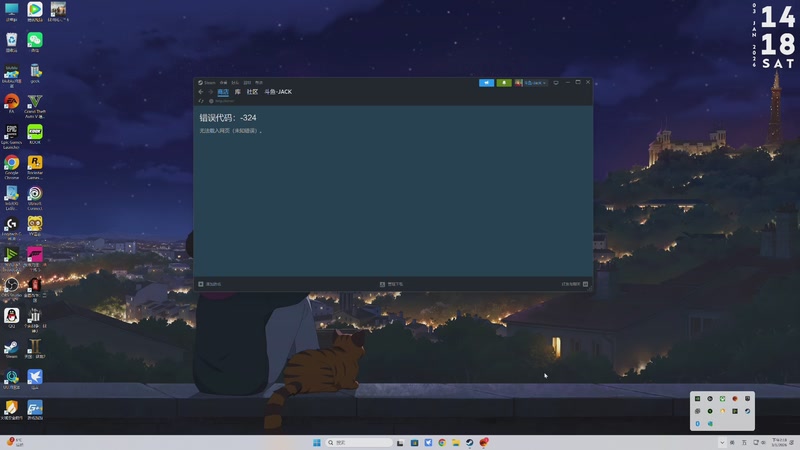Collapse the system tray overflow chevron

point(722,443)
